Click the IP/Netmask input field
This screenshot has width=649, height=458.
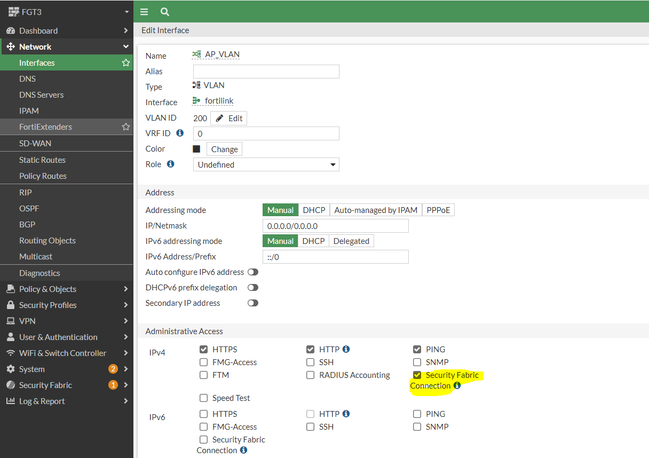point(335,226)
